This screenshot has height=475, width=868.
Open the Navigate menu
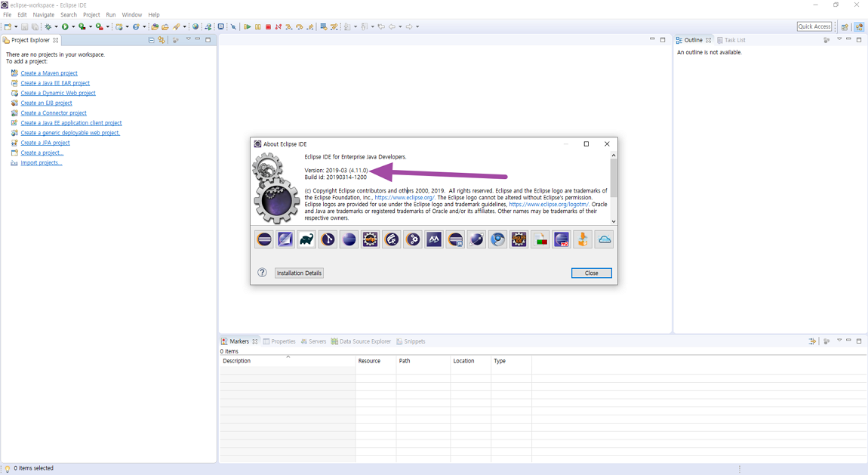pos(44,15)
